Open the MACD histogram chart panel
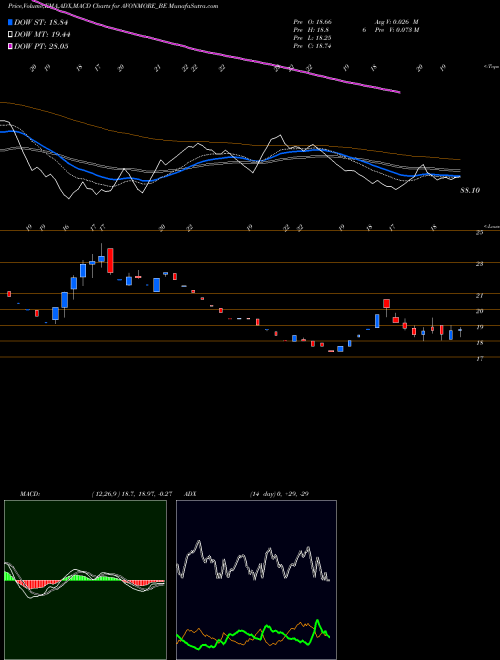Image resolution: width=500 pixels, height=660 pixels. pyautogui.click(x=85, y=580)
